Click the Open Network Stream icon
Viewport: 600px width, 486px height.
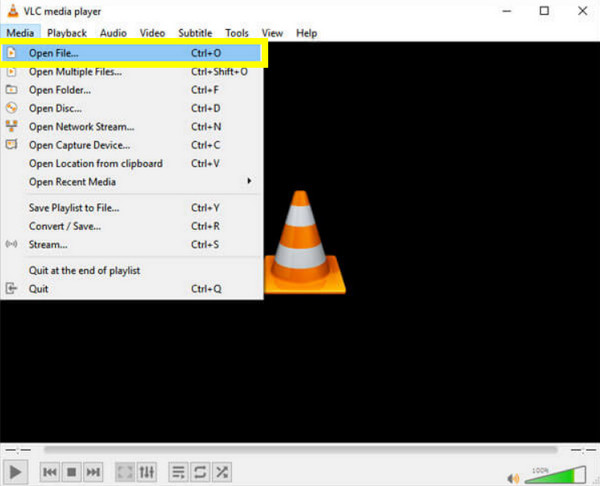coord(11,126)
